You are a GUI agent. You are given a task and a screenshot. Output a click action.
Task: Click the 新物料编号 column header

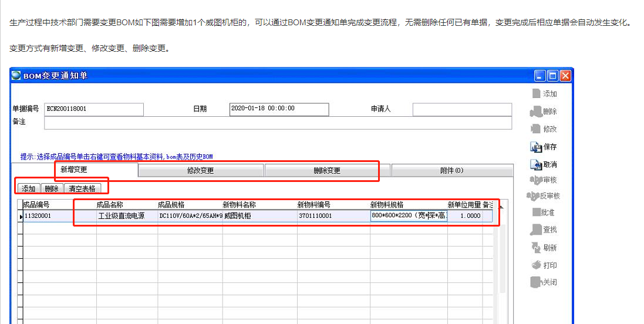pos(333,204)
